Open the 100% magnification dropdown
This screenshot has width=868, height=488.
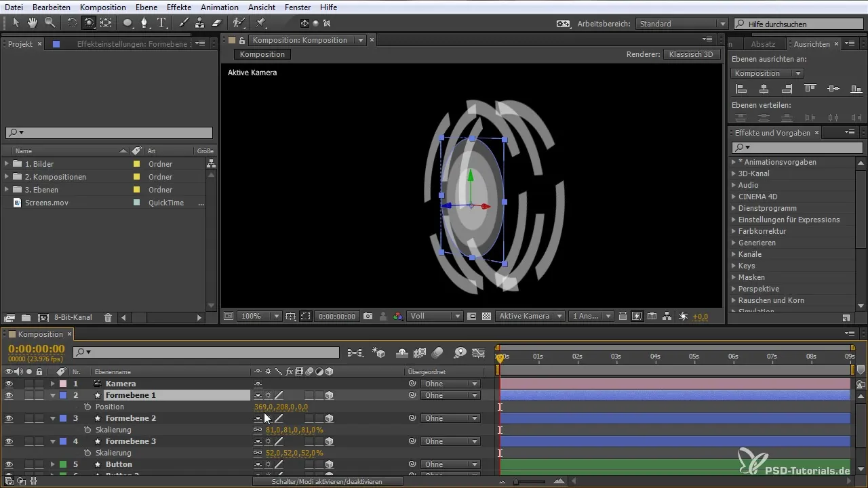[x=259, y=316]
